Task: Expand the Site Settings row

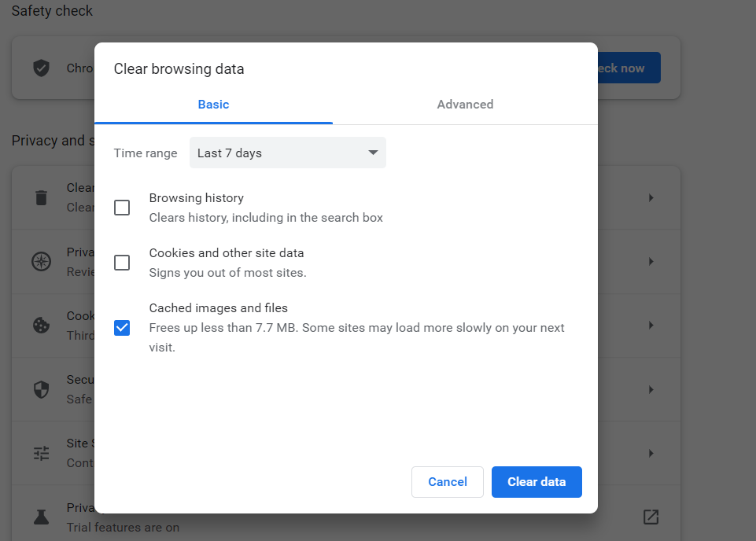Action: 651,453
